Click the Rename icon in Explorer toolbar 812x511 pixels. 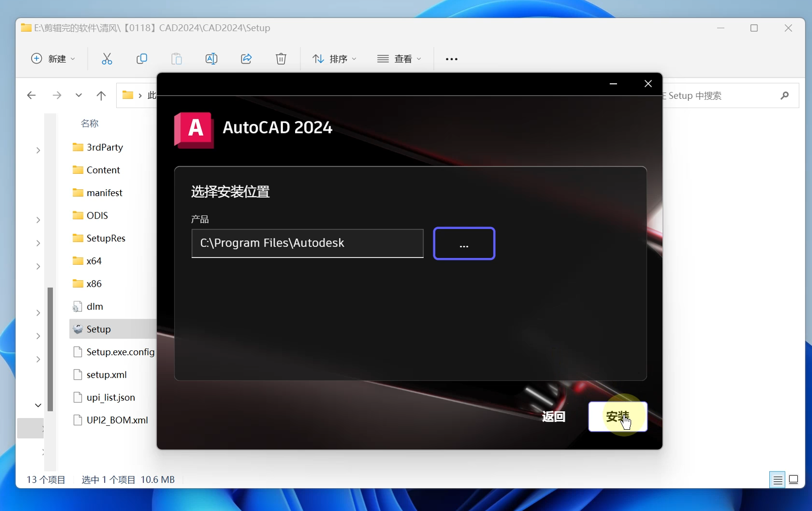pos(212,59)
